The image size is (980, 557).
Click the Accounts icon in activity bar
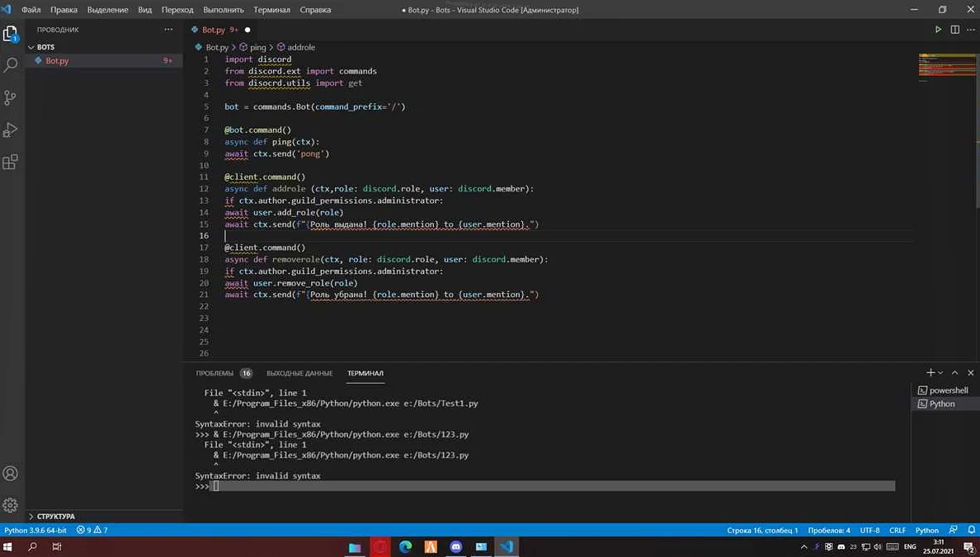(x=11, y=474)
